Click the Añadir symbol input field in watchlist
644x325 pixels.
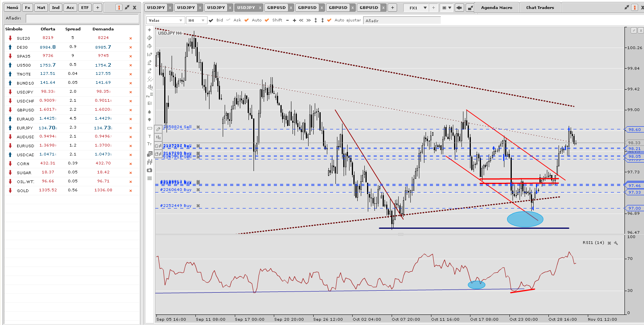pos(82,18)
